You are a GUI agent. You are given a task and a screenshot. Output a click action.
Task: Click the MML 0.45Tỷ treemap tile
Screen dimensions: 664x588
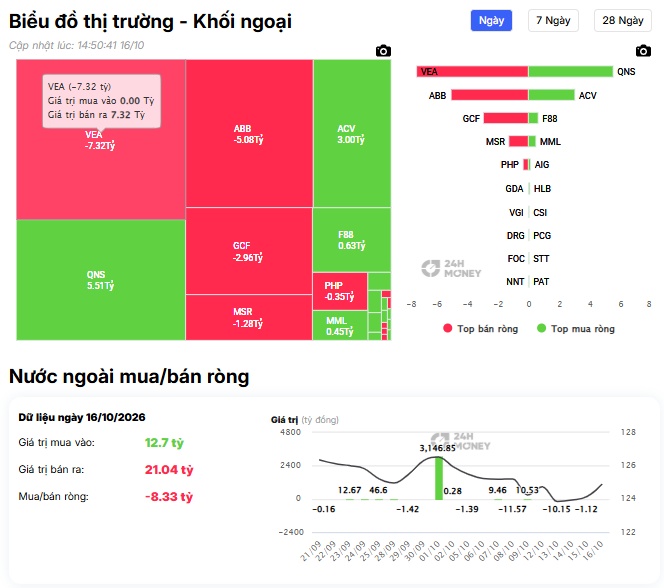pos(340,326)
